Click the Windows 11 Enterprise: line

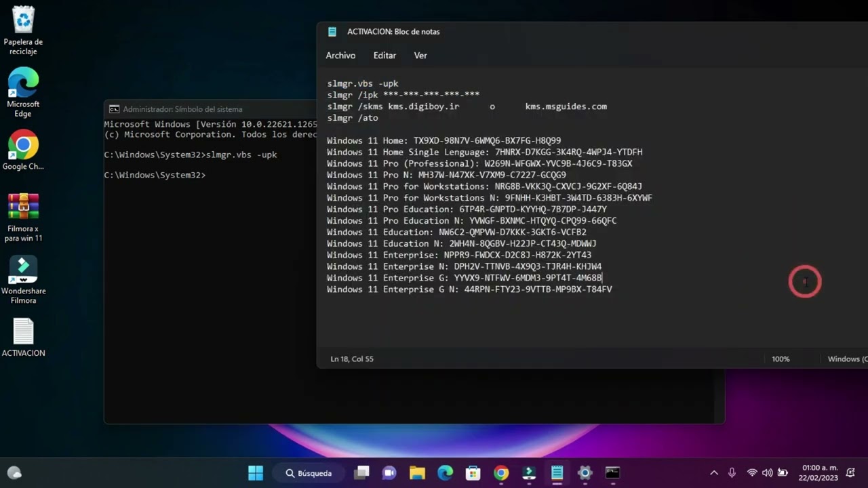459,255
